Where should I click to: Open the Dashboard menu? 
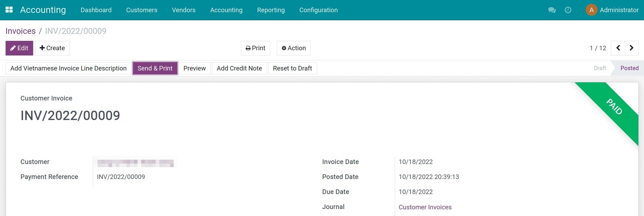click(96, 10)
